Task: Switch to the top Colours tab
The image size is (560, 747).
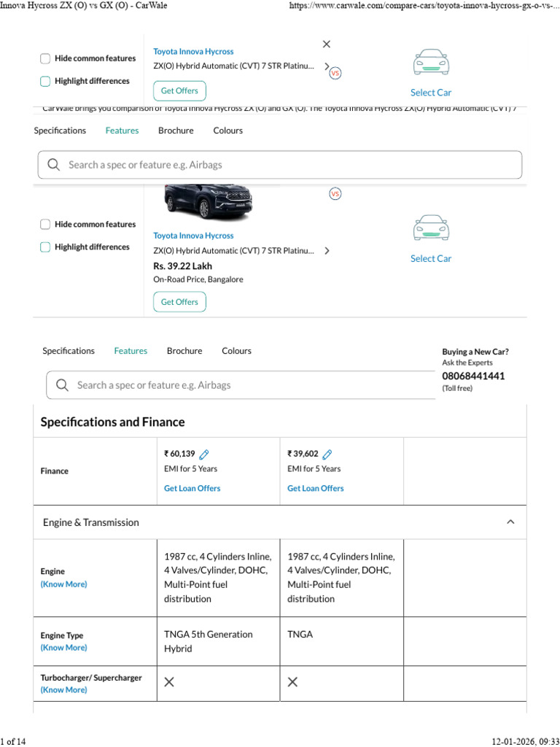Action: (x=228, y=131)
